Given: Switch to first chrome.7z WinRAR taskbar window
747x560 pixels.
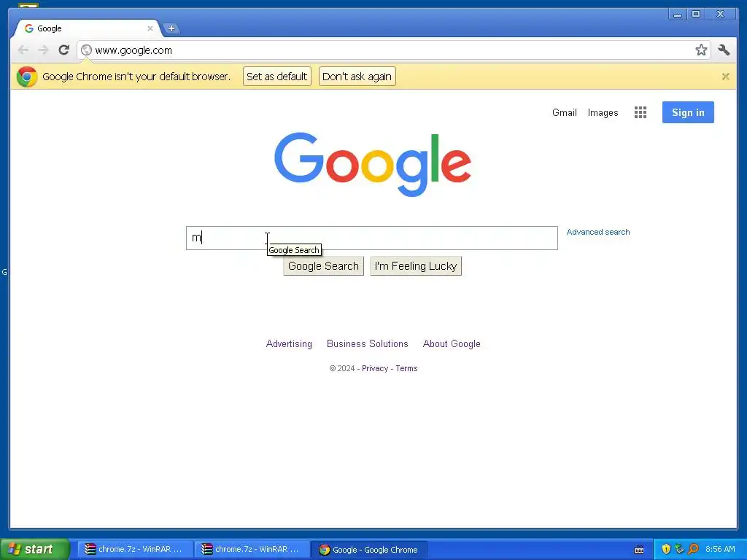Looking at the screenshot, I should (x=135, y=549).
